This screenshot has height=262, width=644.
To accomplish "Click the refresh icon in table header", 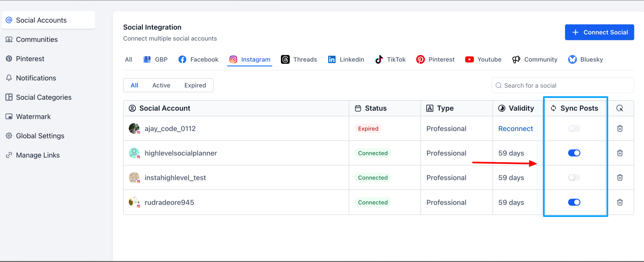I will 620,108.
